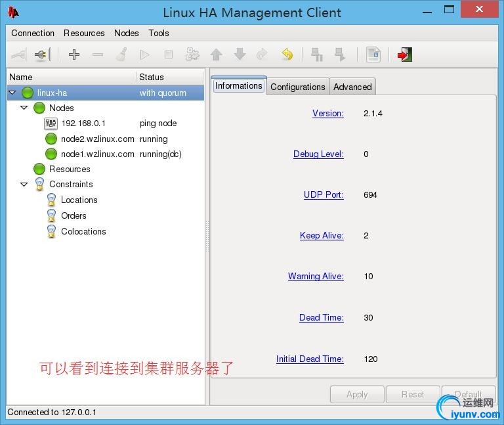Click the Warning Alive link
The image size is (504, 425).
(x=316, y=277)
